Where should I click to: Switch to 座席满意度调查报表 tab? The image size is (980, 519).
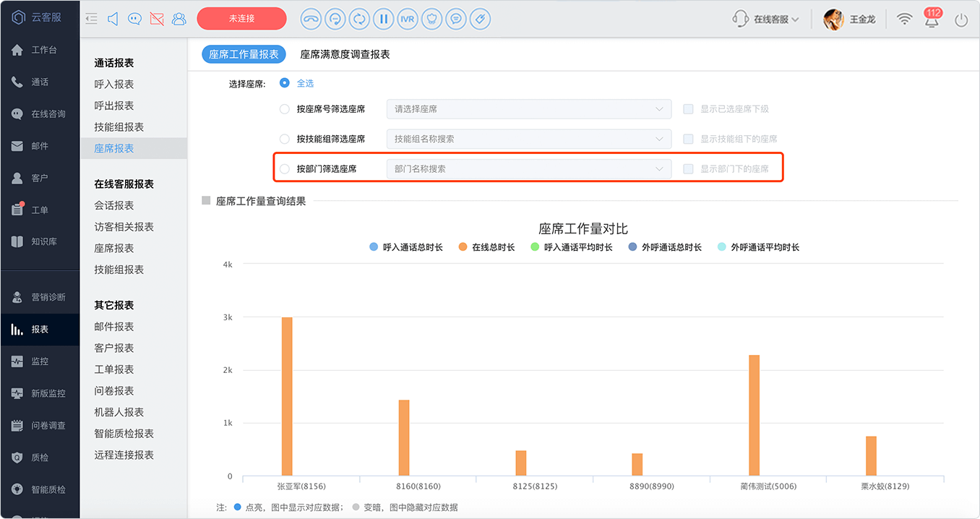(345, 54)
